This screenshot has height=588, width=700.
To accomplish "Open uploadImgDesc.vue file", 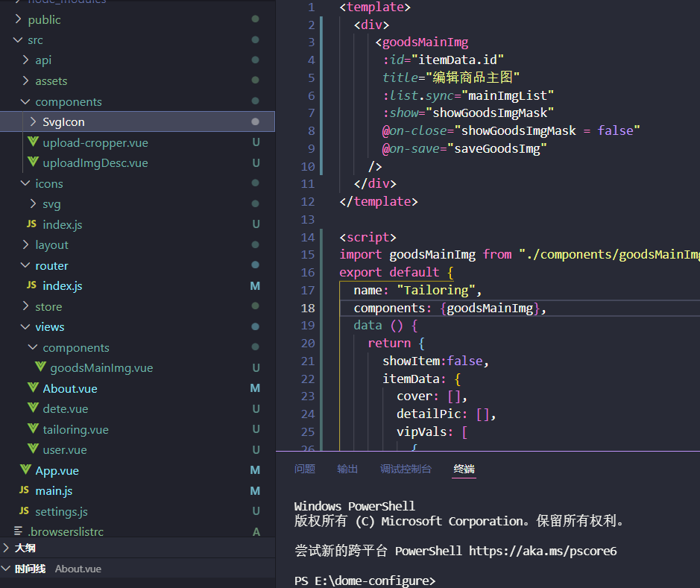I will pos(95,163).
